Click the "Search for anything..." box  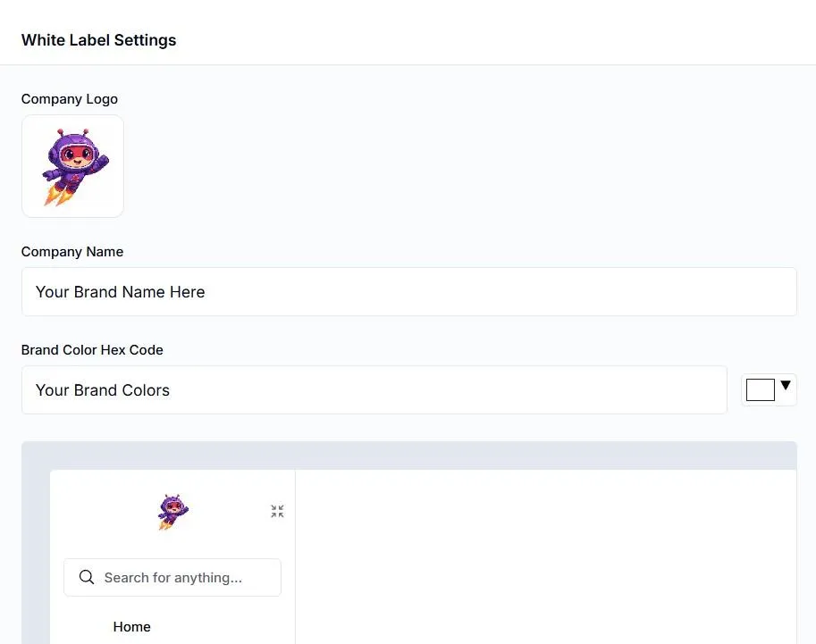coord(172,578)
